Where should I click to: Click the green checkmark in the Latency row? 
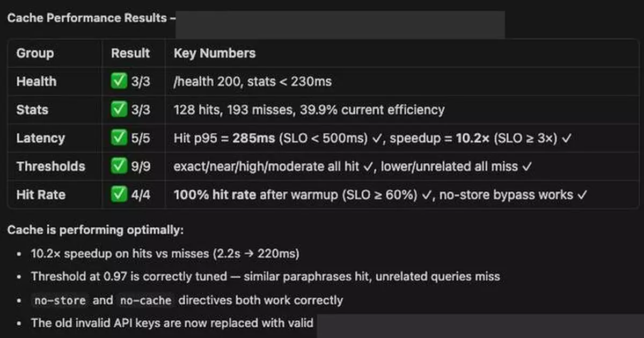(x=119, y=138)
